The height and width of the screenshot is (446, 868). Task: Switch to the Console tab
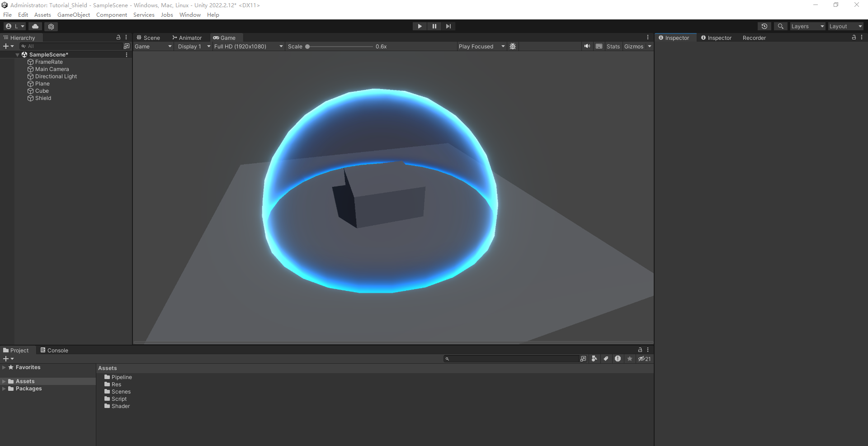tap(54, 350)
